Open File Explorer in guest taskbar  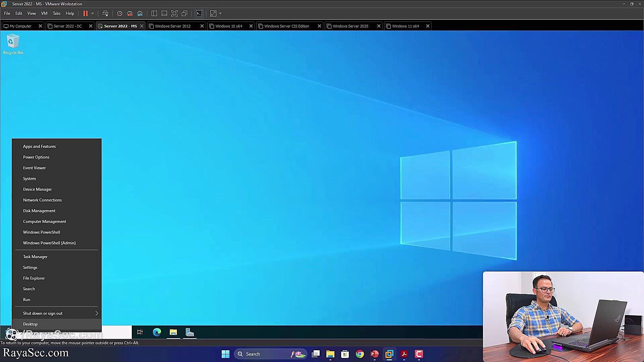click(173, 332)
